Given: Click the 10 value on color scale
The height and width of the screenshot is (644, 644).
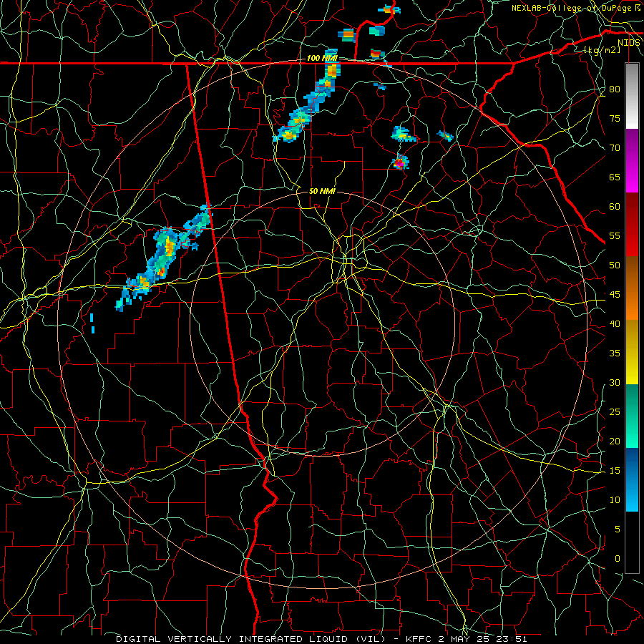Looking at the screenshot, I should pyautogui.click(x=615, y=500).
